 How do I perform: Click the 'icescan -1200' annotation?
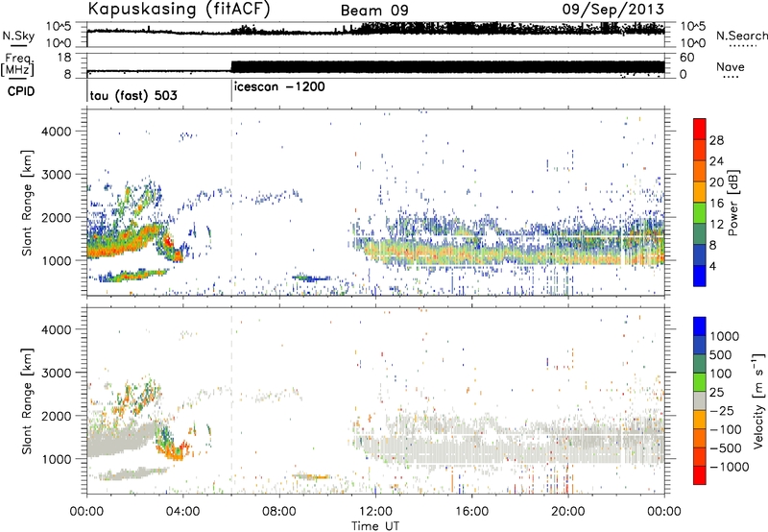pyautogui.click(x=279, y=87)
